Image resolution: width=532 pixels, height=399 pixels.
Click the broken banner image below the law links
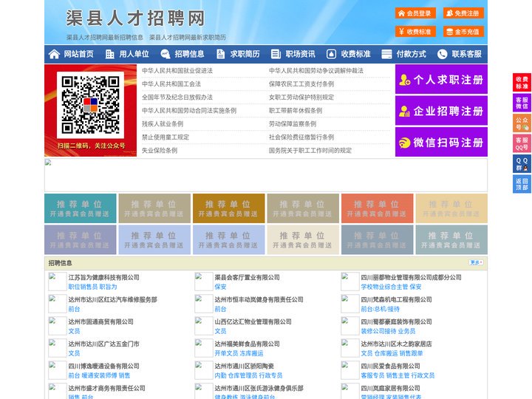pyautogui.click(x=266, y=175)
